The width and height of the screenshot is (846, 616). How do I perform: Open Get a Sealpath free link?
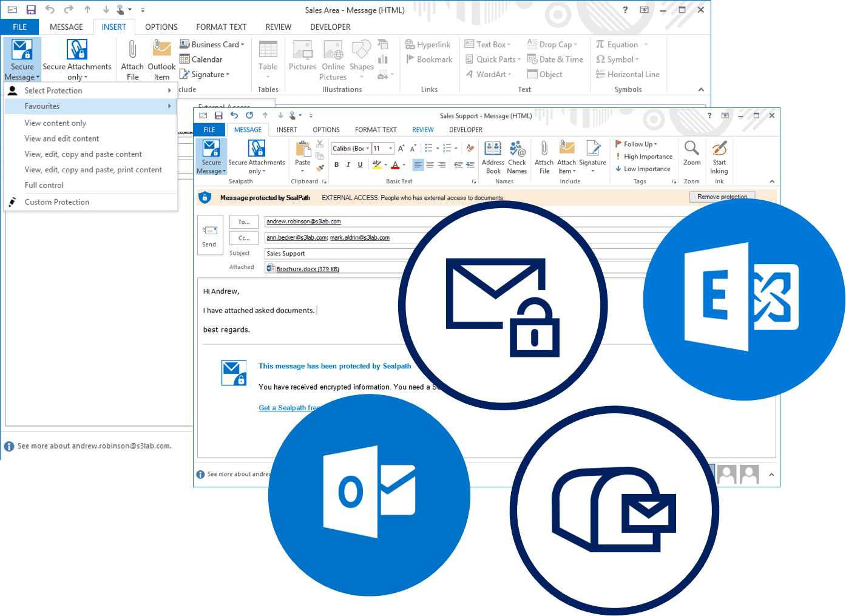point(289,408)
